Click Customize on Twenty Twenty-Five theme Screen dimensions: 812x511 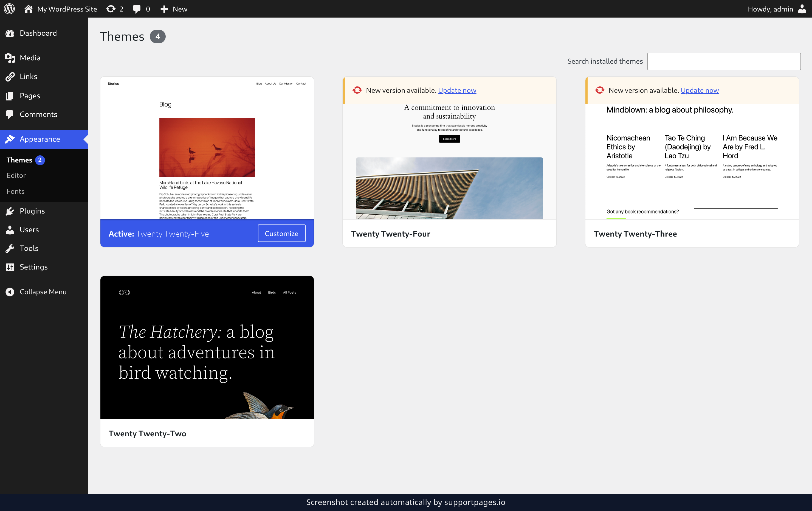281,233
